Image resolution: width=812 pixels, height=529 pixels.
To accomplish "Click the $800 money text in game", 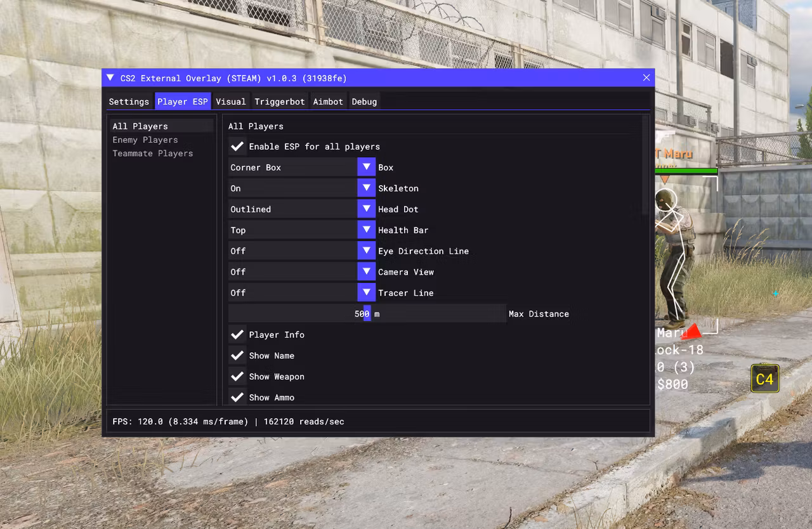I will [672, 384].
